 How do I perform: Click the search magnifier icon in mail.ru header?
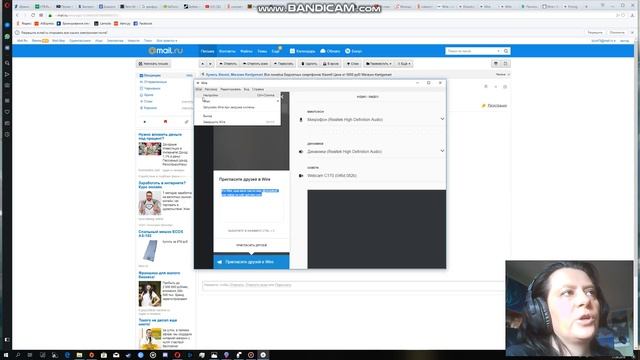click(x=506, y=51)
